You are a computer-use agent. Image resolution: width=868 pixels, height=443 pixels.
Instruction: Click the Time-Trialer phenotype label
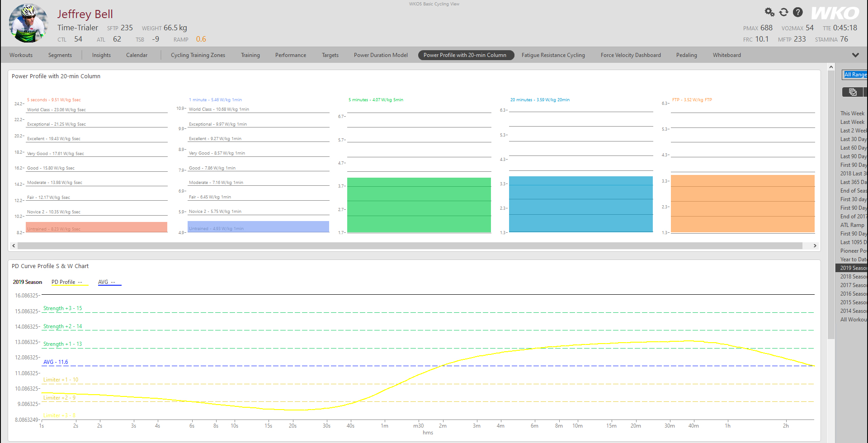click(78, 28)
